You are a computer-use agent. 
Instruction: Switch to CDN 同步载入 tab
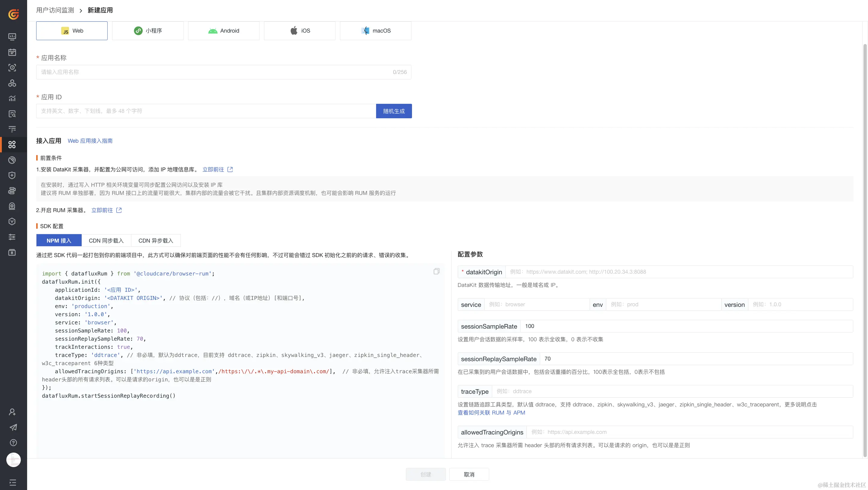(x=106, y=240)
